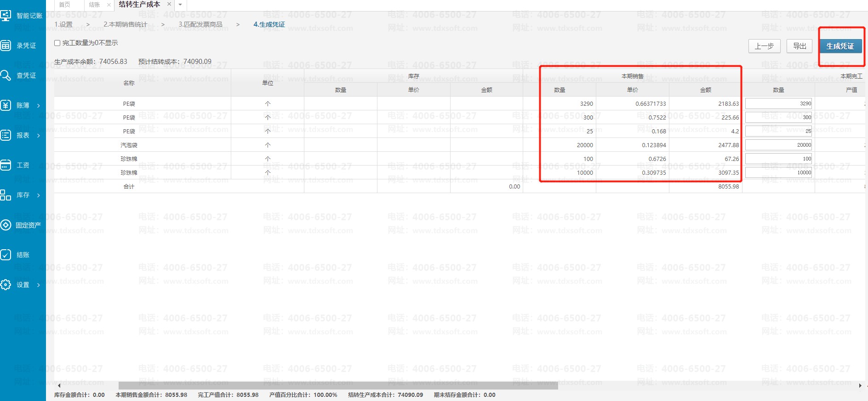Open the 录凭证 voucher entry icon

(x=6, y=46)
